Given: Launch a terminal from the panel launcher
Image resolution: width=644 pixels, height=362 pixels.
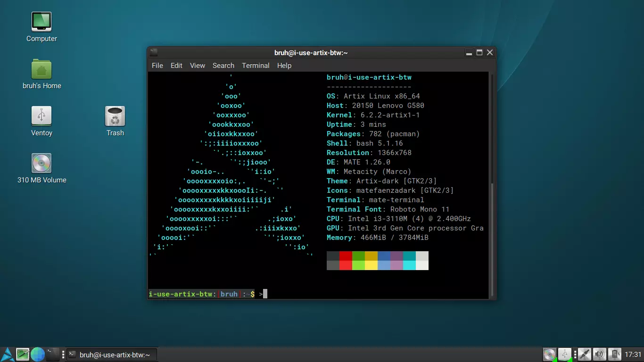Looking at the screenshot, I should (53, 354).
